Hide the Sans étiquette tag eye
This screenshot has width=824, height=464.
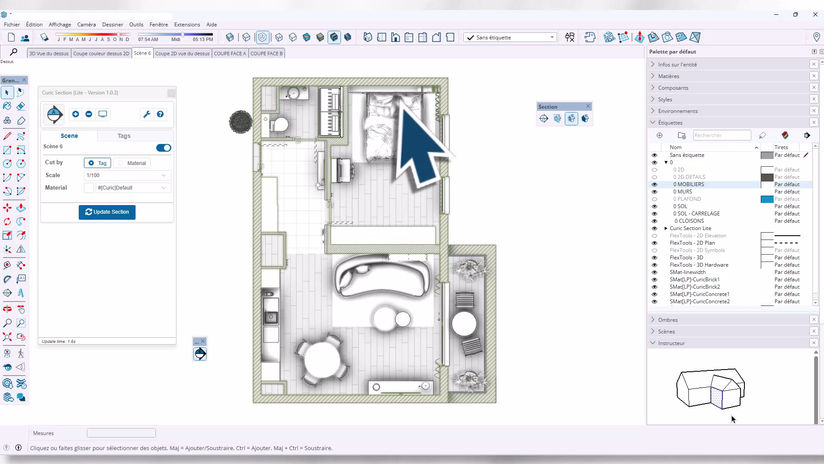tap(654, 155)
